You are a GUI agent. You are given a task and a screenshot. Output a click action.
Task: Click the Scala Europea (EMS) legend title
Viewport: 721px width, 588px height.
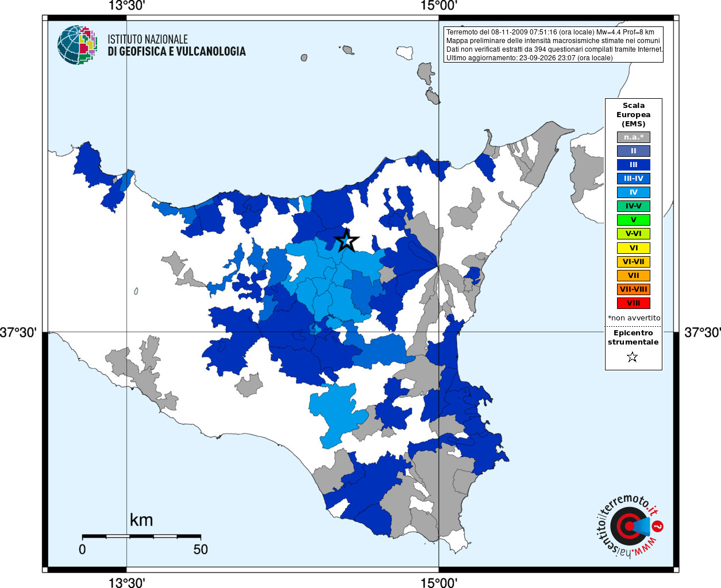(634, 115)
